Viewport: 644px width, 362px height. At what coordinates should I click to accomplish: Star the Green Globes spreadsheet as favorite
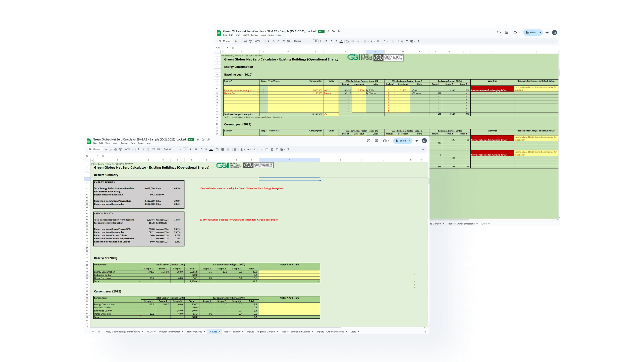pos(198,140)
